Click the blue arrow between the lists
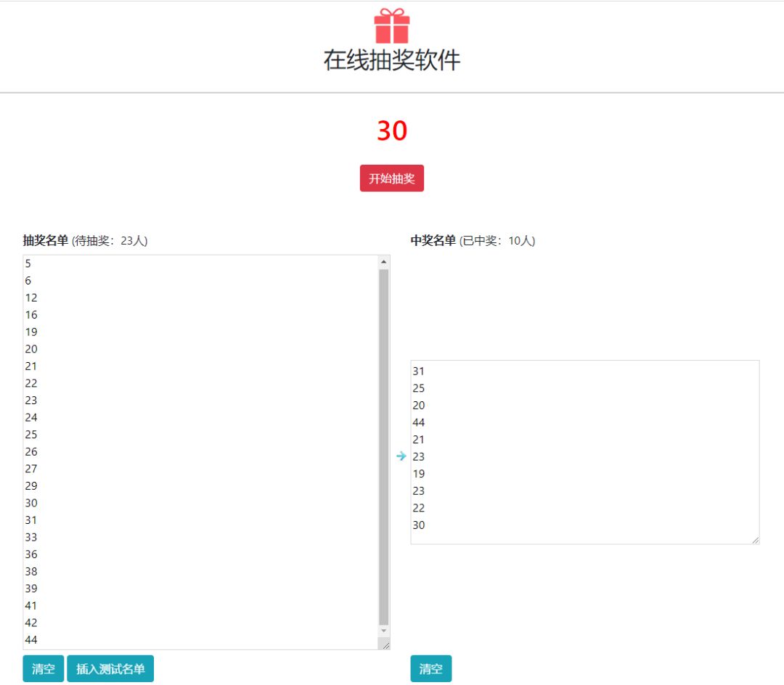The image size is (784, 685). coord(401,456)
